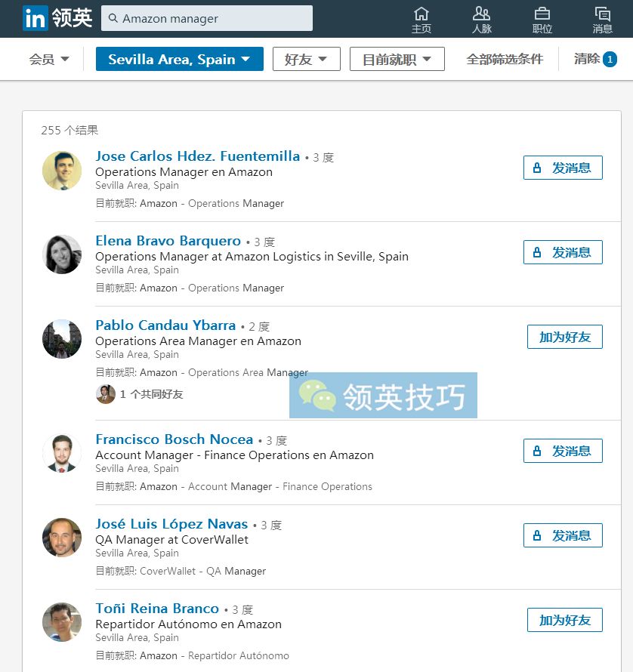Add Toñi Reina Branco as connection
Screen dimensions: 633x672
pyautogui.click(x=564, y=620)
